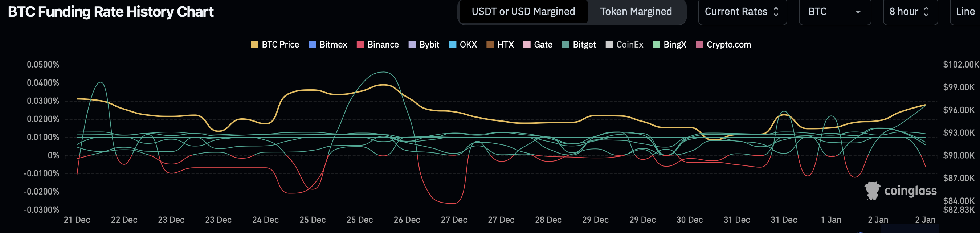This screenshot has height=233, width=980.
Task: Click the BTC Funding Rate History Chart title
Action: [111, 12]
